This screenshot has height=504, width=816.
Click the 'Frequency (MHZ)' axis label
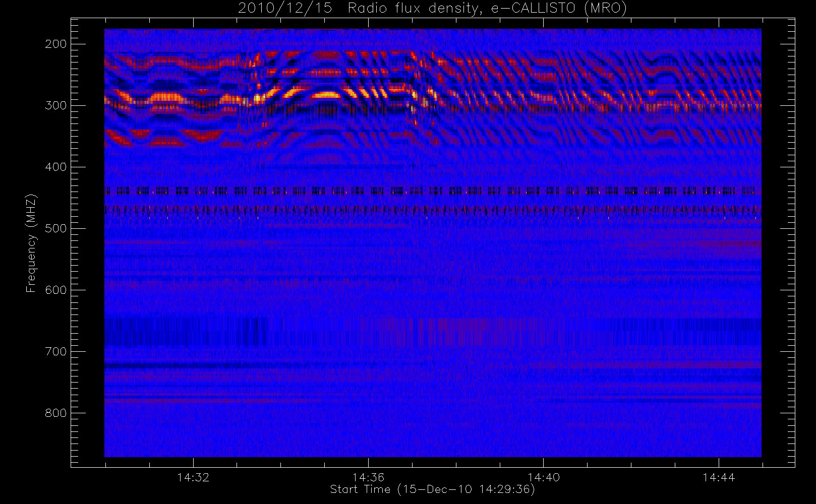tap(31, 243)
